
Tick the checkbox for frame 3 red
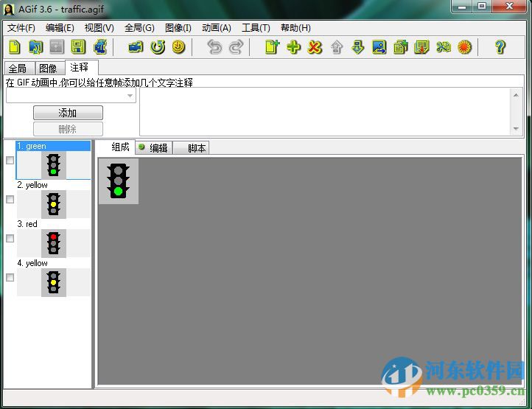tap(10, 238)
